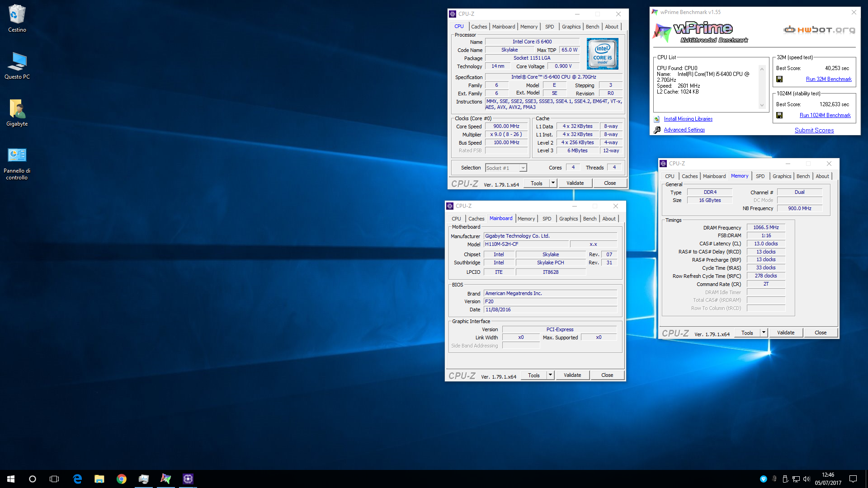Expand the Tools dropdown arrow in the Memory window
868x488 pixels.
(764, 333)
